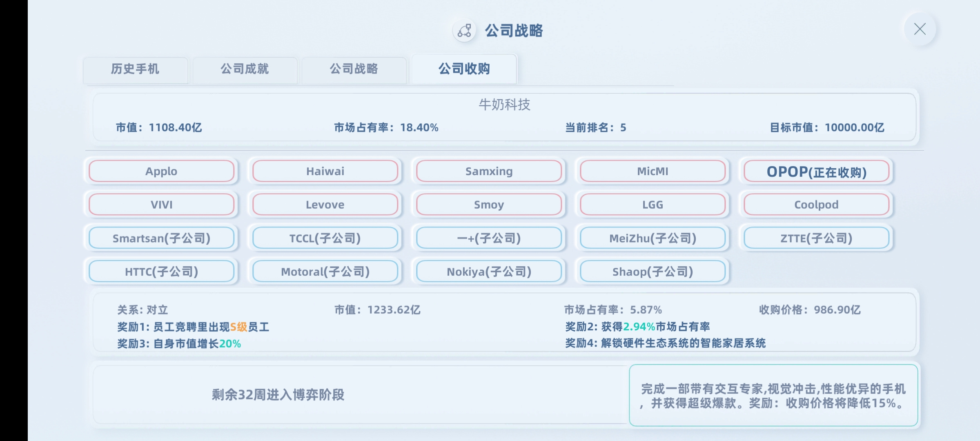Click the Nokiya(子公司) subsidiary button

pos(489,272)
